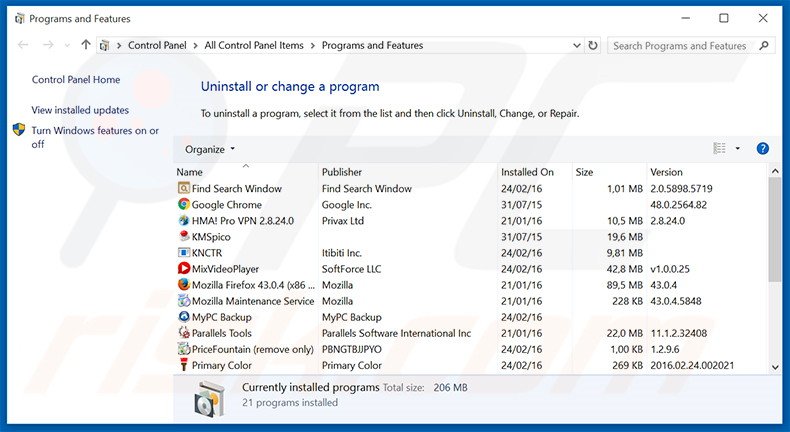
Task: Click the red KMSpico icon
Action: point(184,236)
